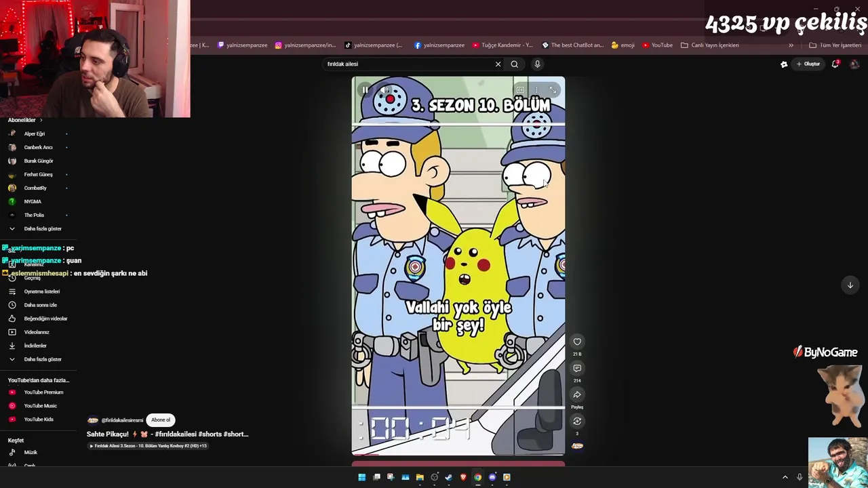Open the Windows Start menu
The image size is (868, 488).
click(x=362, y=477)
